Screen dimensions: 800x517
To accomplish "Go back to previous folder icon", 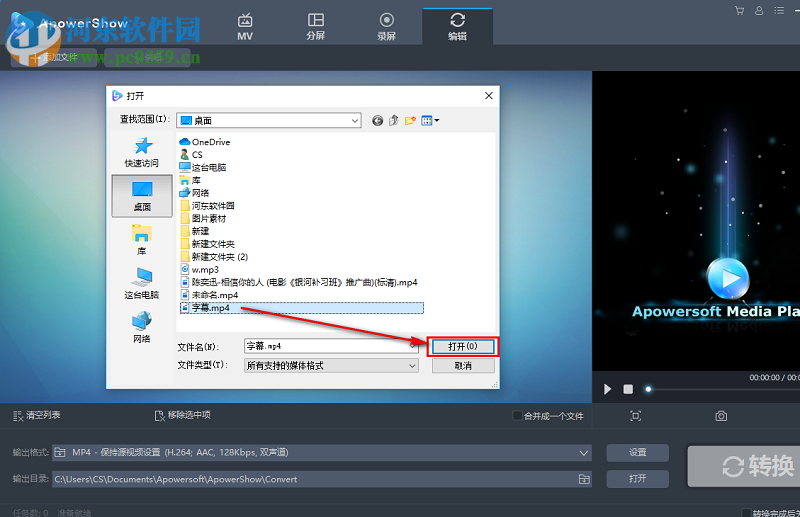I will (377, 120).
